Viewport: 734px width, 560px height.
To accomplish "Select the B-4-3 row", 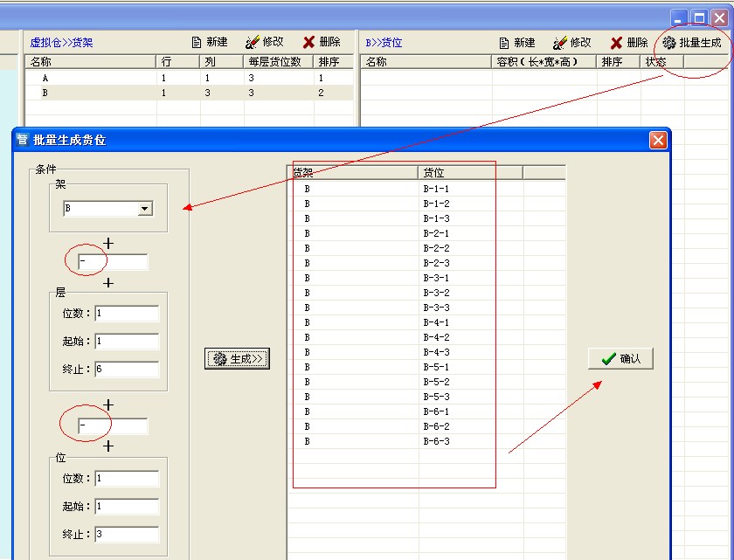I will pyautogui.click(x=426, y=352).
